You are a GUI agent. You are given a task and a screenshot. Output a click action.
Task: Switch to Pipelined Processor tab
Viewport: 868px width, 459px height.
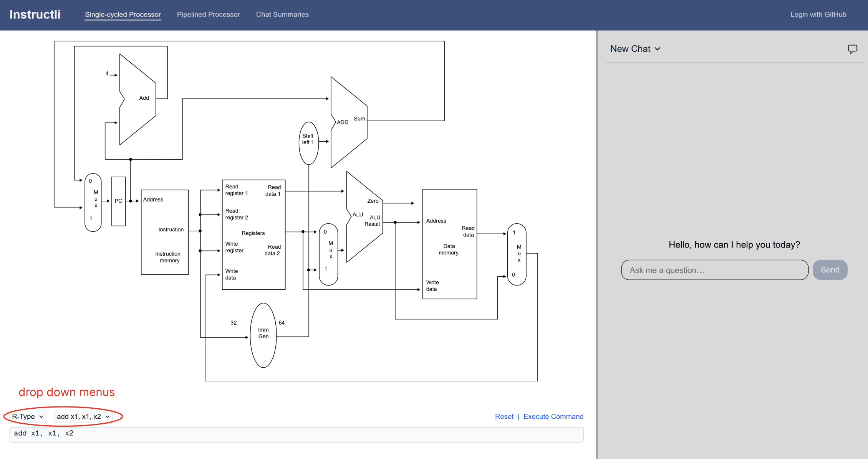(209, 15)
